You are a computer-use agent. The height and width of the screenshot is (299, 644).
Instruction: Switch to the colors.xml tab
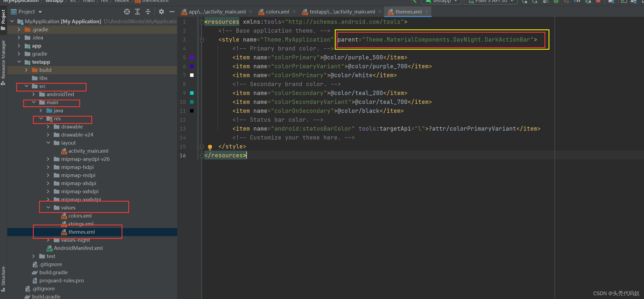point(277,12)
